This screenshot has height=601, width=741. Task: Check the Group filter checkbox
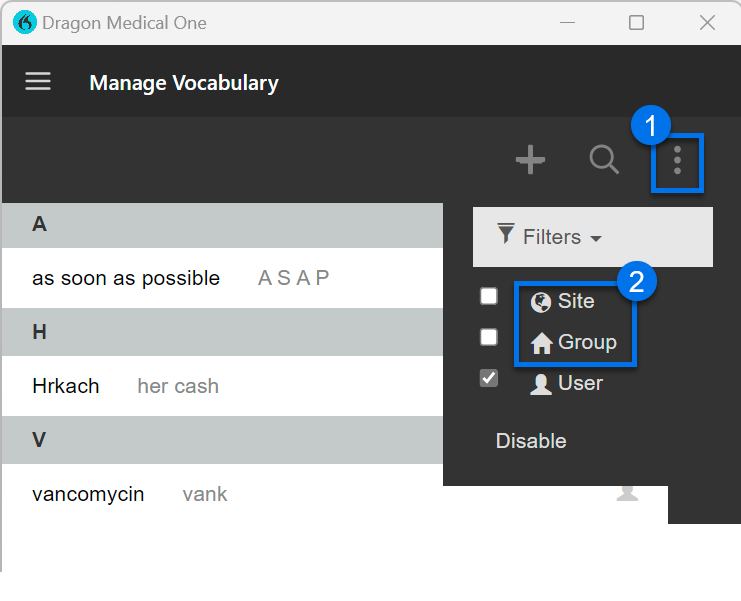(489, 337)
